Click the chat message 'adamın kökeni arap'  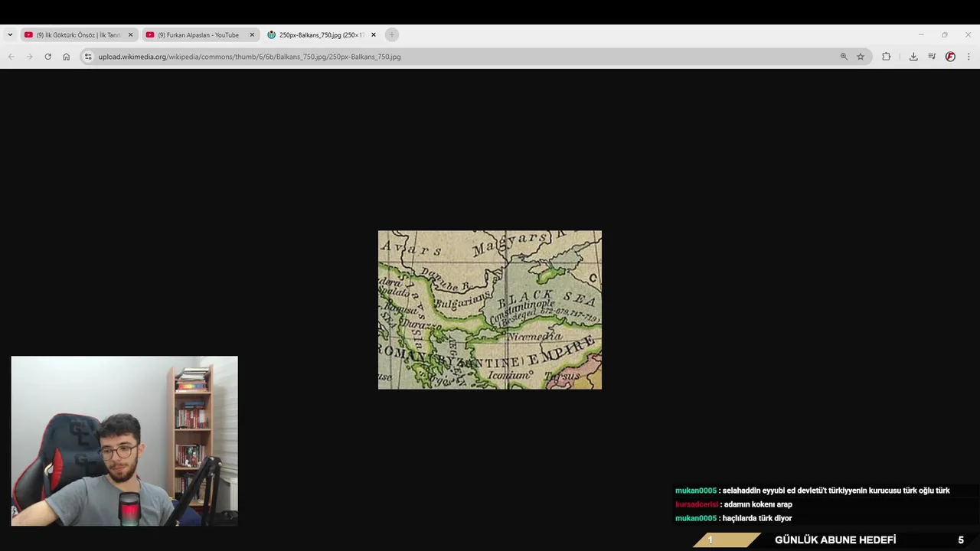click(x=758, y=504)
